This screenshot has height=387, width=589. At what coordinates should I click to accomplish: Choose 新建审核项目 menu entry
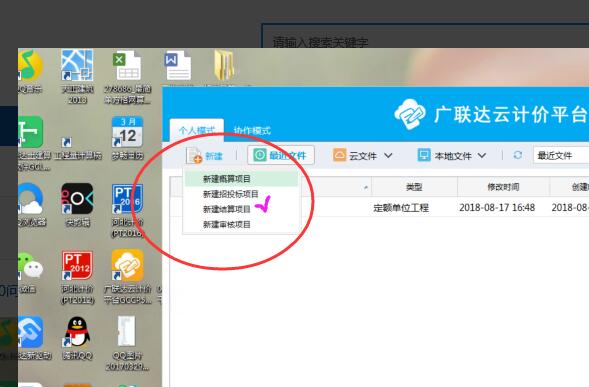click(241, 224)
